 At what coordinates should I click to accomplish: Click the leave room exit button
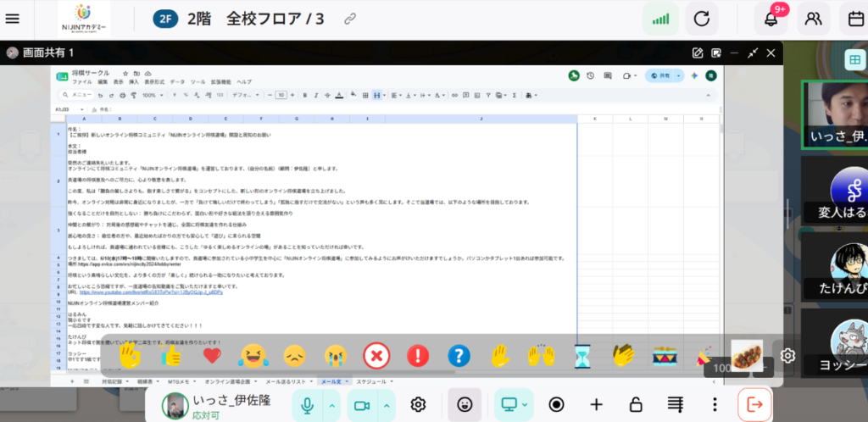coord(754,405)
